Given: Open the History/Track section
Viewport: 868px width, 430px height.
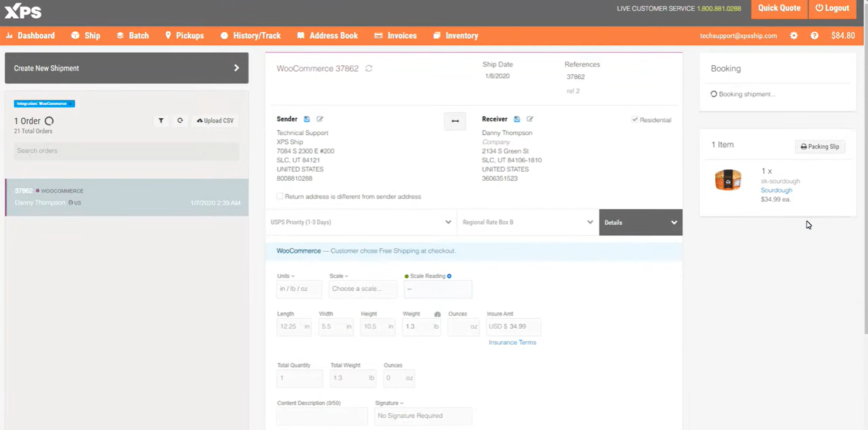Looking at the screenshot, I should click(250, 35).
